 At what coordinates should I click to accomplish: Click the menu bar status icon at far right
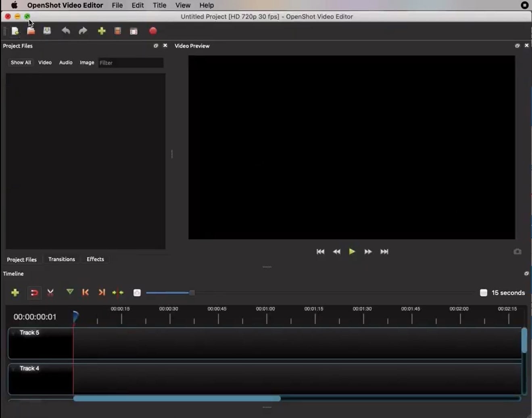[525, 5]
